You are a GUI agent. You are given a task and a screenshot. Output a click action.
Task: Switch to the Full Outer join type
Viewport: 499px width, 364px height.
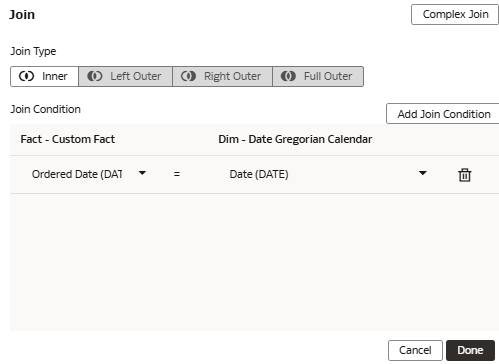[318, 76]
